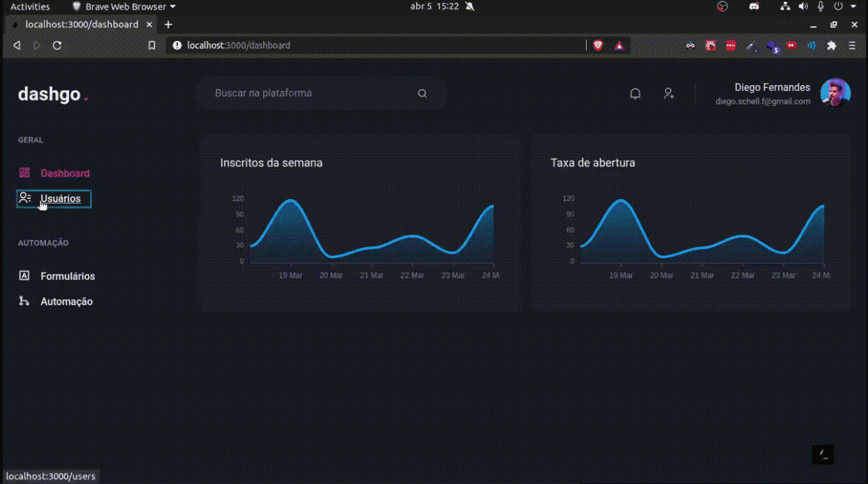Bookmark this page with bookmark icon
Image resolution: width=868 pixels, height=484 pixels.
coord(152,45)
